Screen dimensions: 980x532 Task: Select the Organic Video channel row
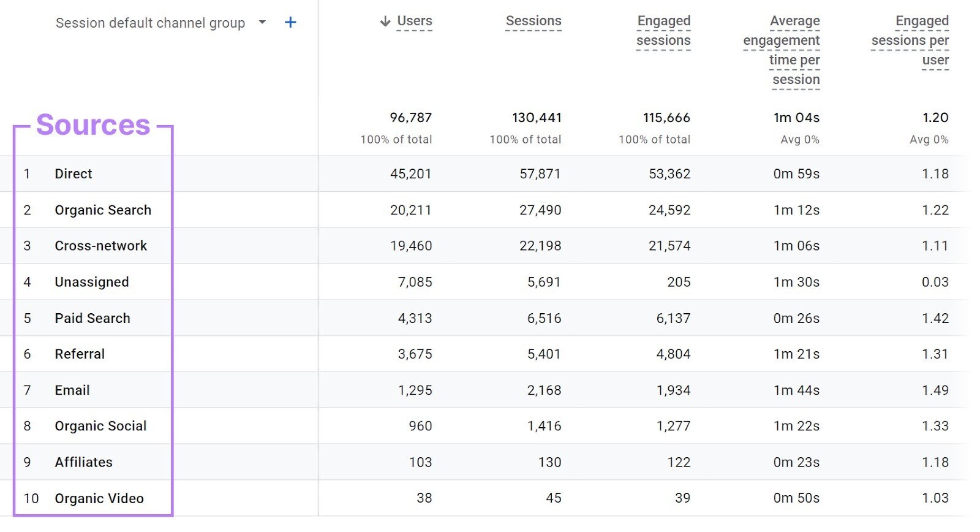(99, 499)
